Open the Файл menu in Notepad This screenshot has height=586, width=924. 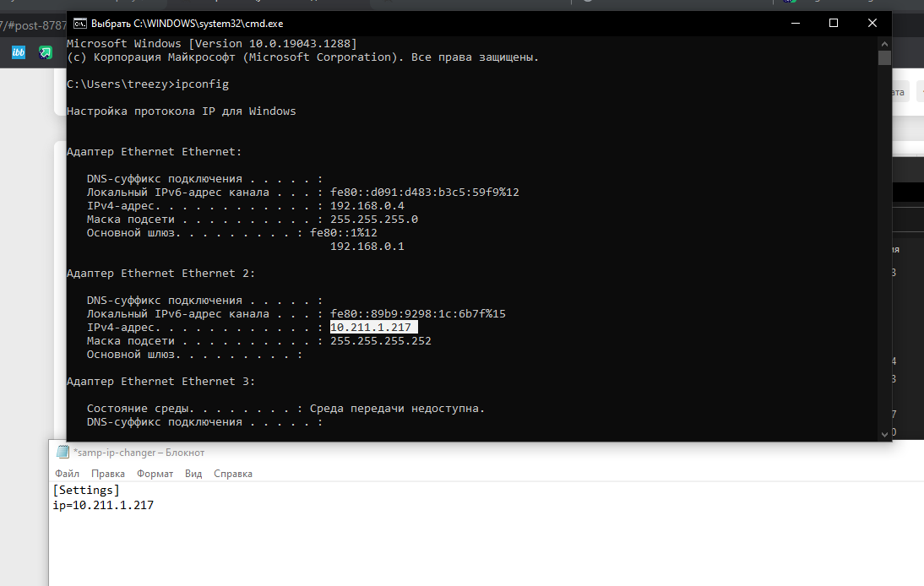pyautogui.click(x=68, y=474)
